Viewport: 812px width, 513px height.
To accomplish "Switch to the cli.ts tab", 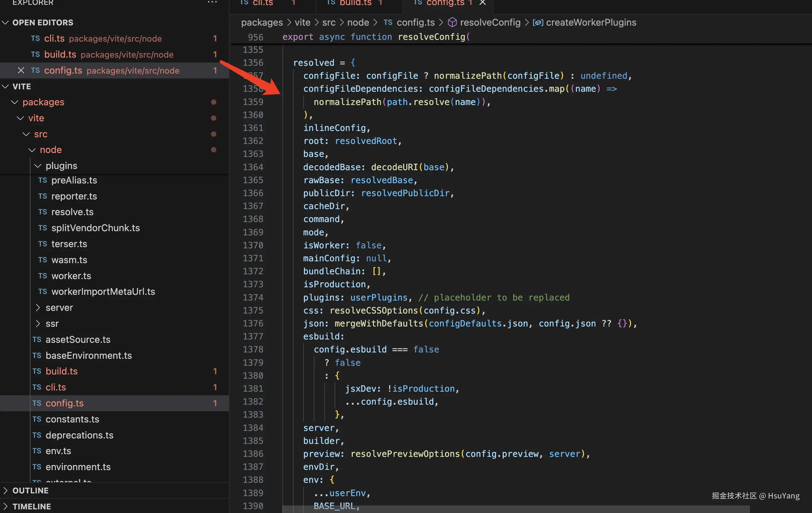I will [262, 3].
